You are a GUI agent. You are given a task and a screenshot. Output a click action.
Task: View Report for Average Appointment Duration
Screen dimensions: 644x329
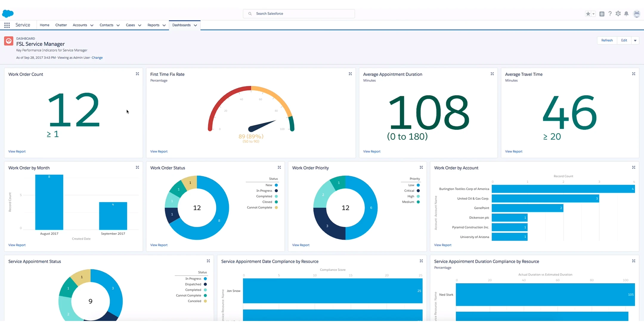[372, 151]
